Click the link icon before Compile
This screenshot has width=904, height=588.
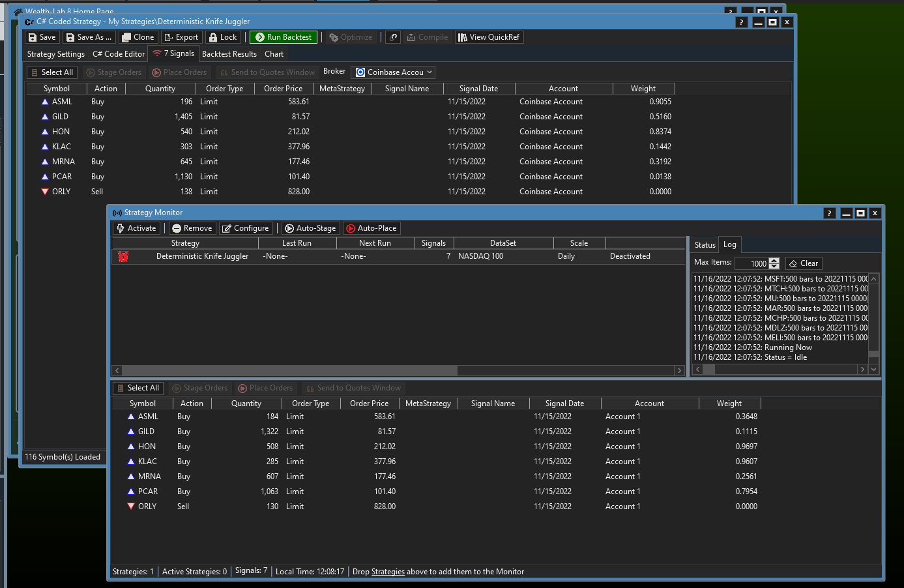click(393, 37)
